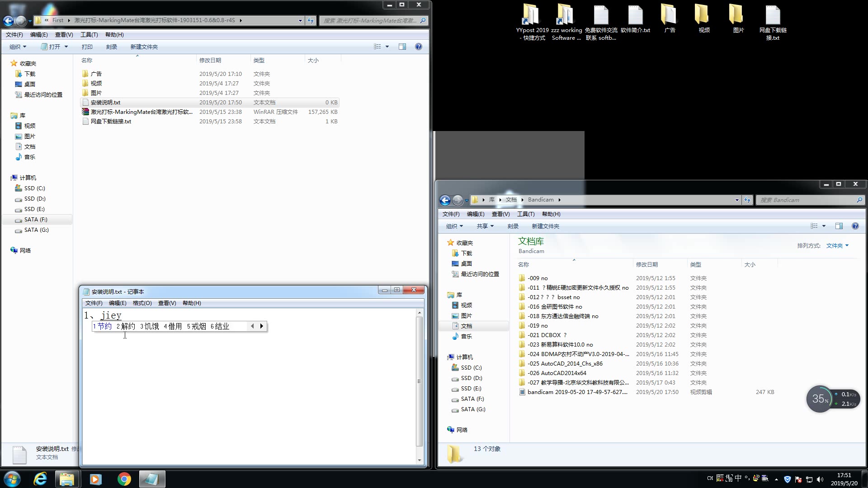Viewport: 868px width, 488px height.
Task: Click the 新建文件夹 button in Bandicam window
Action: tap(545, 226)
